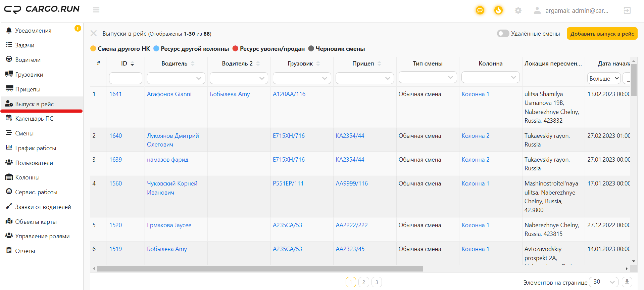The width and height of the screenshot is (644, 290).
Task: Toggle Удалённые смены switch
Action: 503,34
